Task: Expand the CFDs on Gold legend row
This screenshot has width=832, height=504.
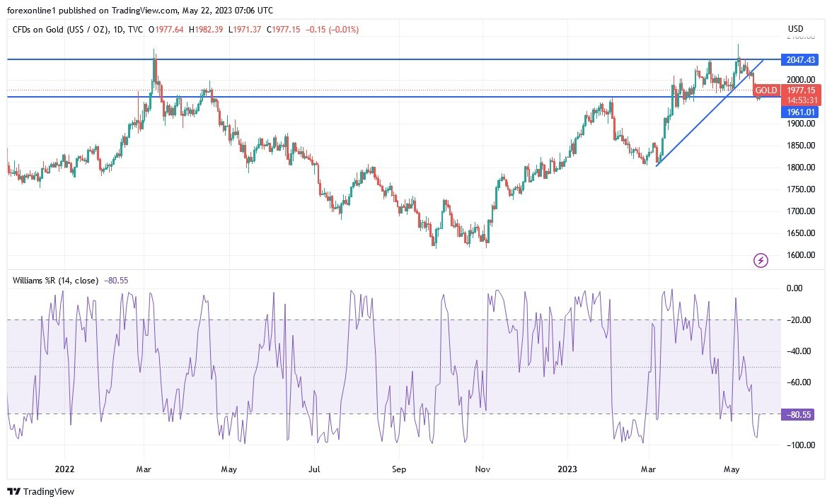Action: [85, 30]
